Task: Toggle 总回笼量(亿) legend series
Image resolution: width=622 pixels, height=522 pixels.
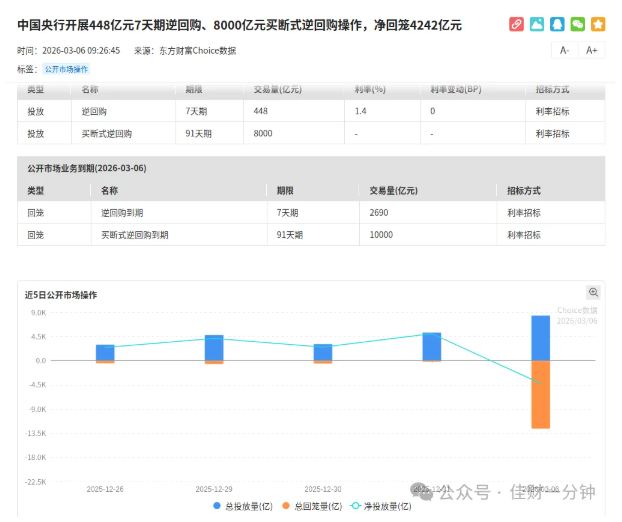Action: 312,506
